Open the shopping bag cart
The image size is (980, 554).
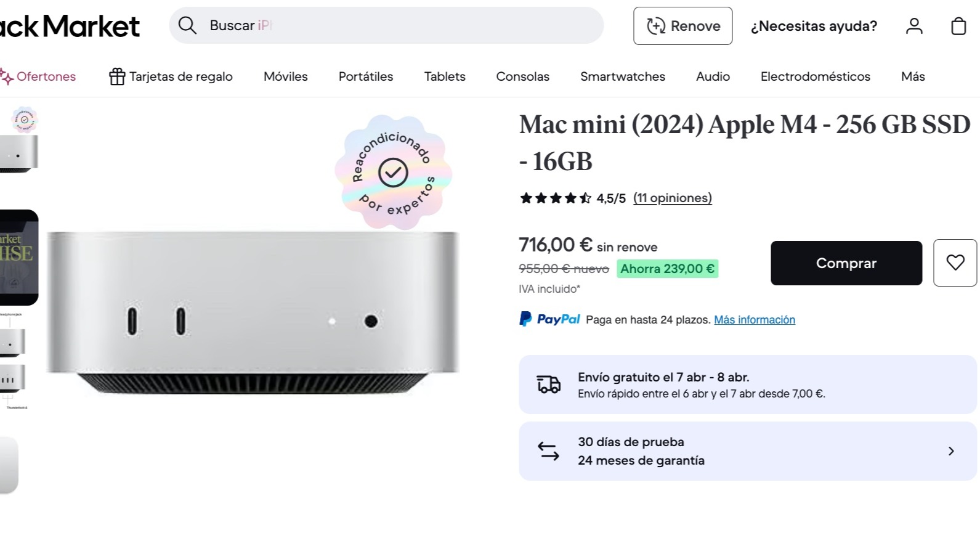pyautogui.click(x=958, y=26)
